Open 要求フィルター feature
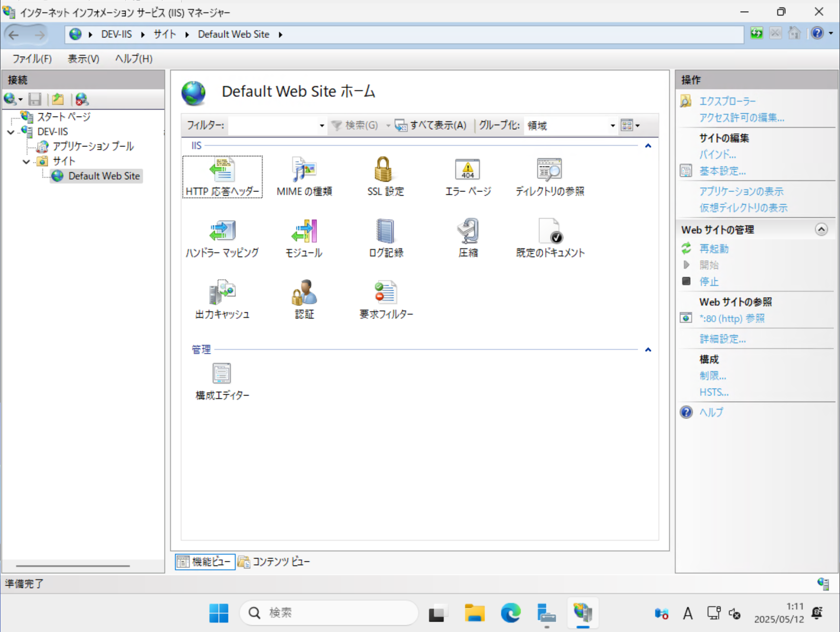The image size is (840, 632). pyautogui.click(x=386, y=300)
